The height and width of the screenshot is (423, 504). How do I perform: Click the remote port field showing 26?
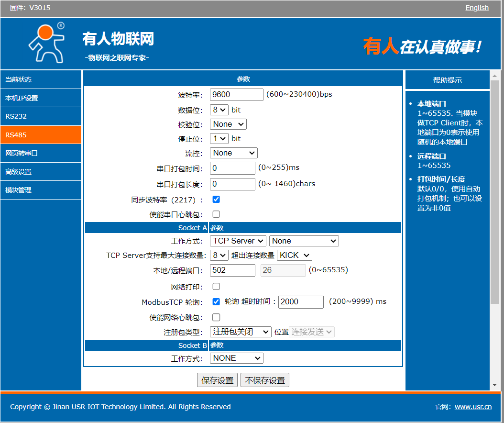tap(283, 270)
